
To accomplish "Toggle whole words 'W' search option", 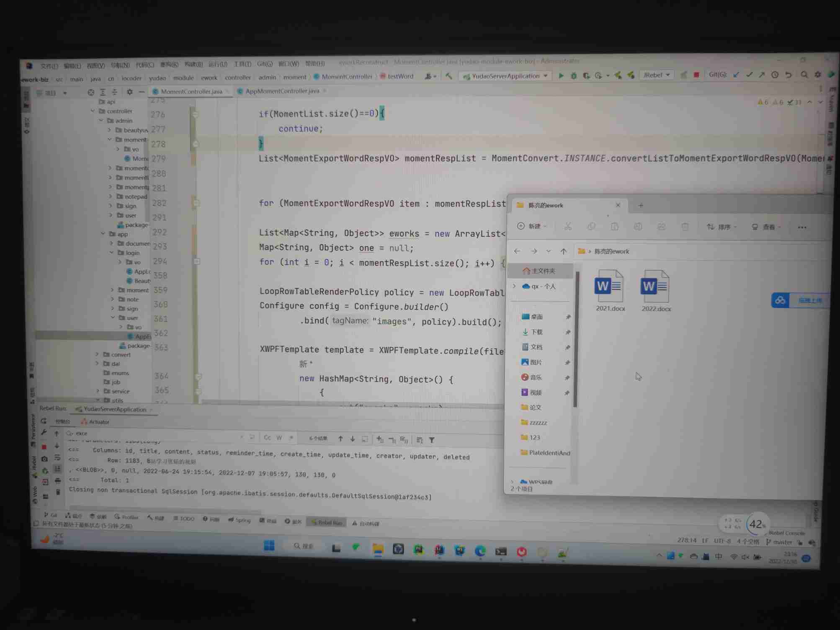I will (x=279, y=438).
